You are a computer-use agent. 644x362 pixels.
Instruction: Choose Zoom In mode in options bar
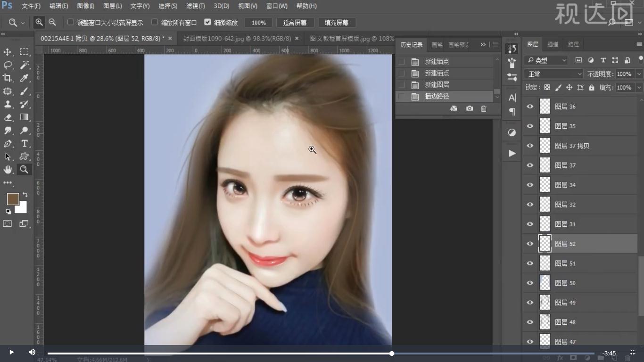click(39, 22)
